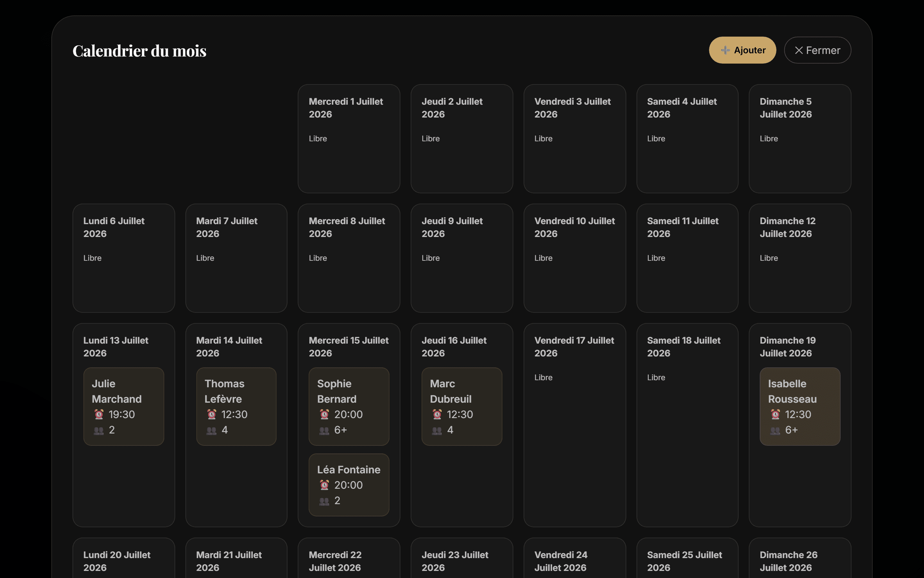This screenshot has width=924, height=578.
Task: Close the calendar with Fermer
Action: (817, 50)
